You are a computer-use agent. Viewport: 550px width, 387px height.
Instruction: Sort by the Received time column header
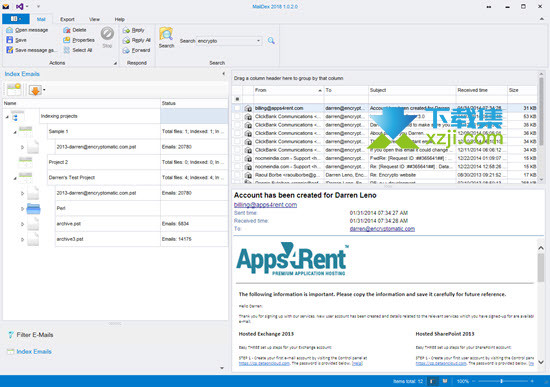[481, 90]
